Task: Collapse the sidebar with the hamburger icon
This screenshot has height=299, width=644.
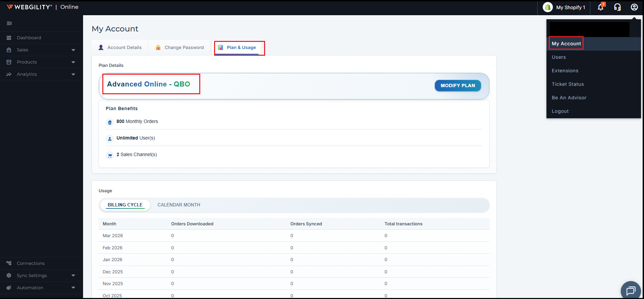Action: tap(9, 23)
